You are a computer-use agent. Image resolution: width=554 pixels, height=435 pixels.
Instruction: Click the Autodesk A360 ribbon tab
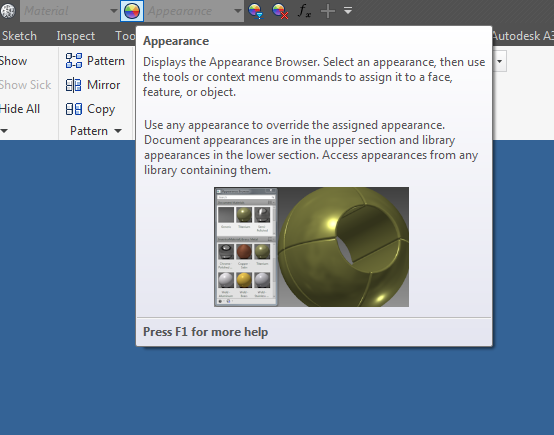(522, 36)
